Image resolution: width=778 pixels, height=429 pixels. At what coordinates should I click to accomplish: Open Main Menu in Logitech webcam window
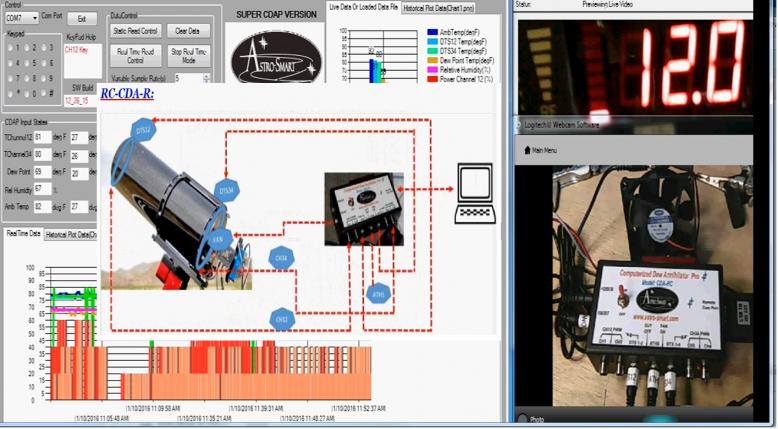540,150
